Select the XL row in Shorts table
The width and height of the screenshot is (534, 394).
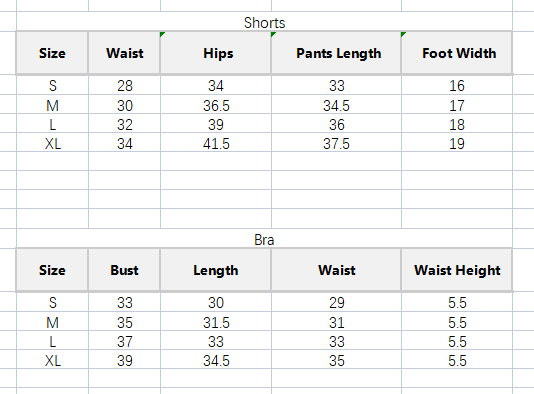coord(264,143)
